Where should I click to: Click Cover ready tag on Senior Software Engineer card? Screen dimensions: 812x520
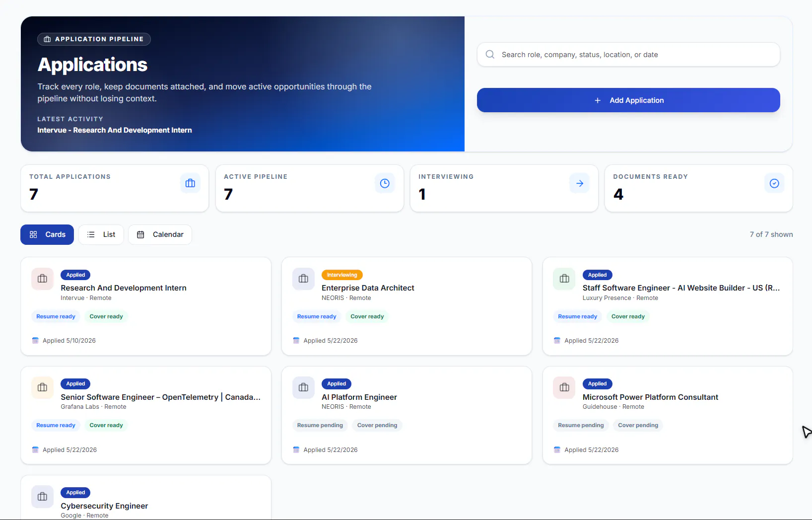tap(106, 426)
